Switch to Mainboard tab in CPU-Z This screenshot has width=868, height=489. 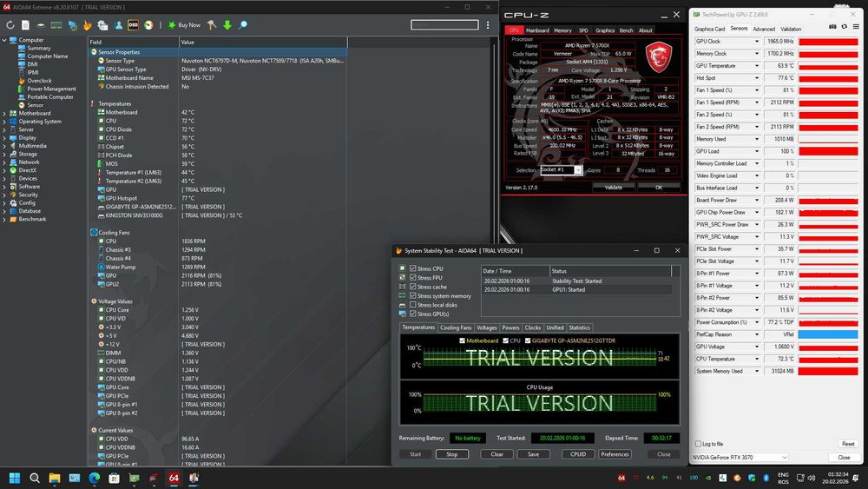537,30
